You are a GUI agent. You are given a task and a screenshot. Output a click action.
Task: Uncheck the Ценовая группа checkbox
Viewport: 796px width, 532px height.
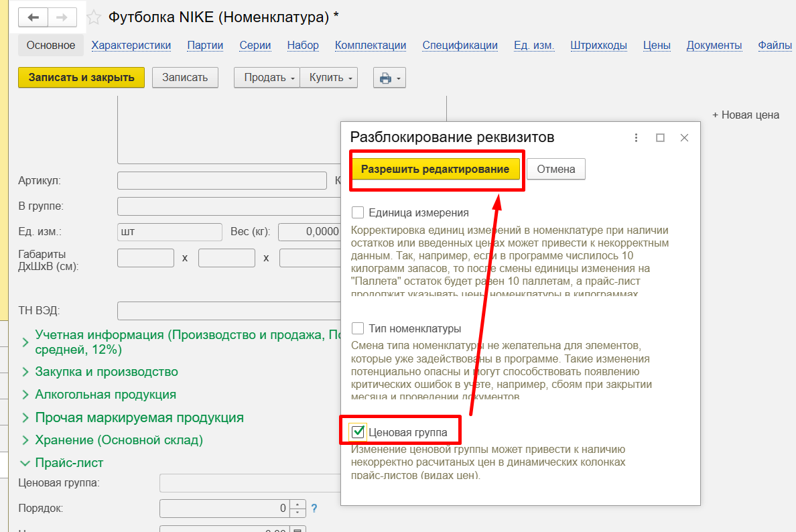358,431
